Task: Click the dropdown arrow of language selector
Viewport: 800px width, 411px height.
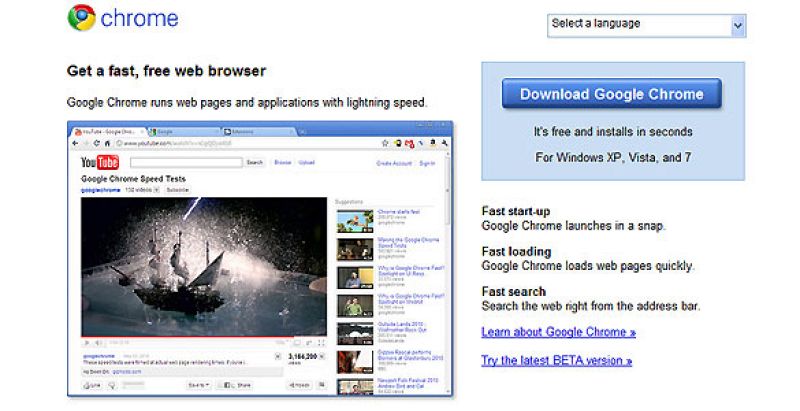Action: click(738, 25)
